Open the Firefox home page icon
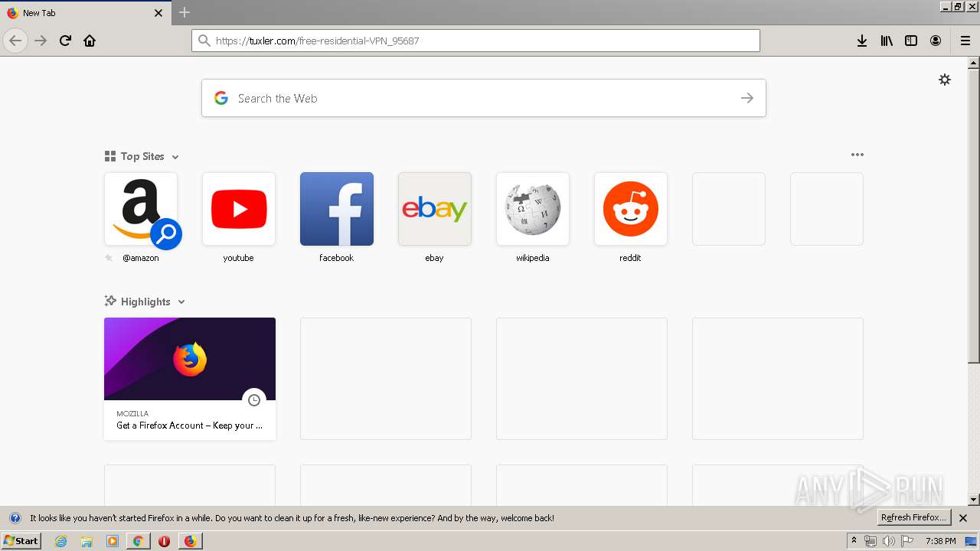 pos(90,41)
